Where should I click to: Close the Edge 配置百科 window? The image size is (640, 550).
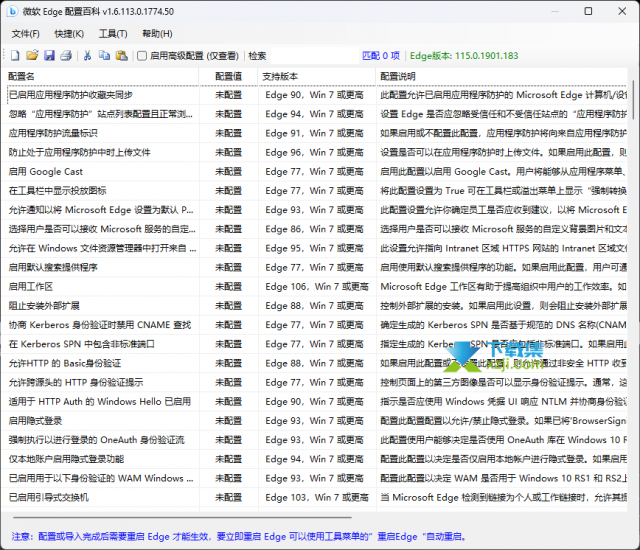click(622, 11)
